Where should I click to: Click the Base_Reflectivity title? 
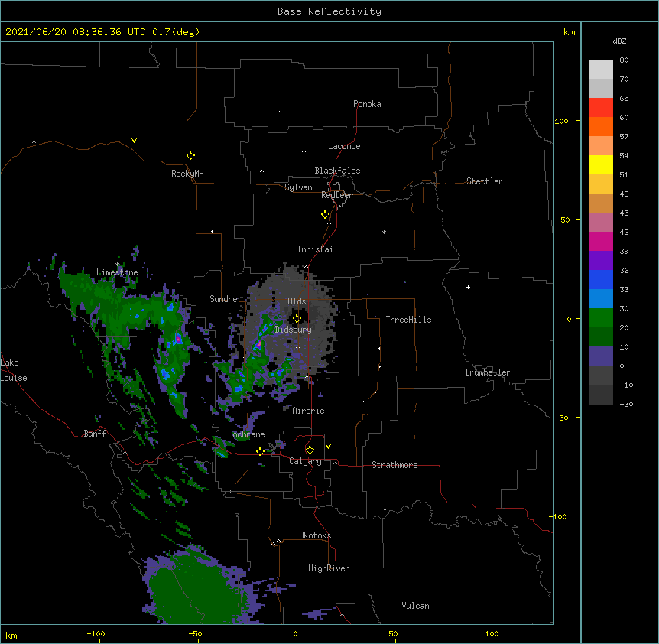(x=329, y=11)
